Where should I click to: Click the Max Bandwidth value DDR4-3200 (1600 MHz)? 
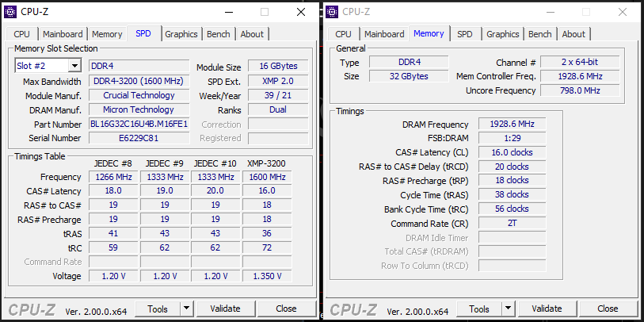[x=139, y=81]
